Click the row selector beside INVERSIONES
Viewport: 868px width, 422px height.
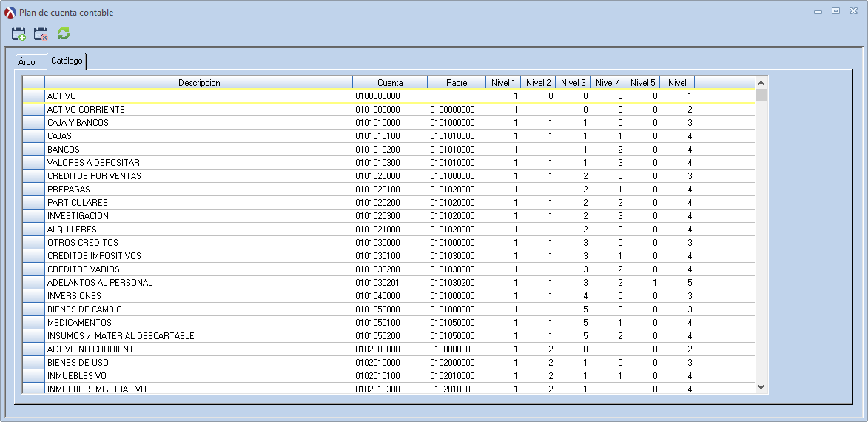(34, 295)
